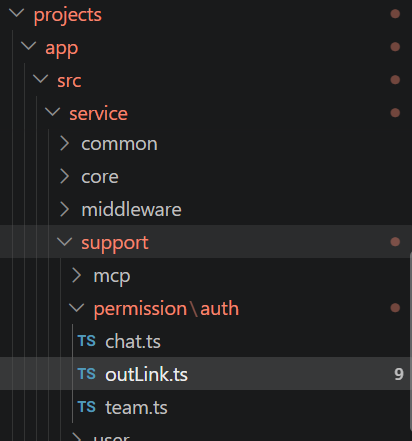Click the TS icon next to outLink.ts
The image size is (412, 441).
click(87, 374)
